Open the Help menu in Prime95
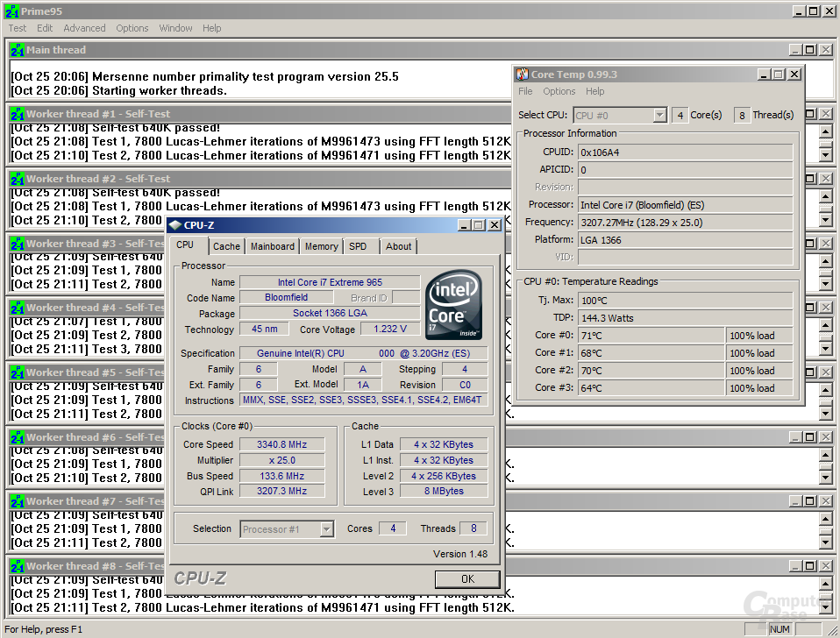The width and height of the screenshot is (840, 638). 211,28
